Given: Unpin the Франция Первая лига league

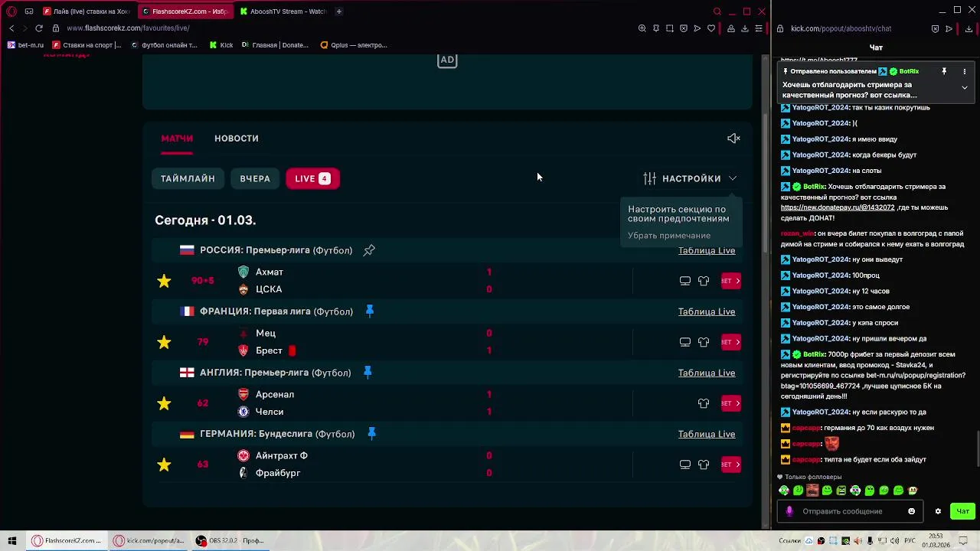Looking at the screenshot, I should click(x=370, y=311).
